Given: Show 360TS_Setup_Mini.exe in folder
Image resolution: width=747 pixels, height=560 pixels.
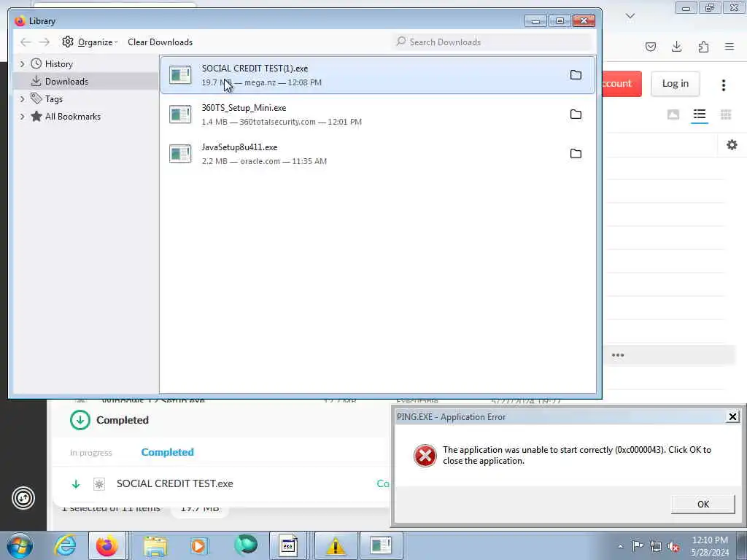Looking at the screenshot, I should pos(576,114).
